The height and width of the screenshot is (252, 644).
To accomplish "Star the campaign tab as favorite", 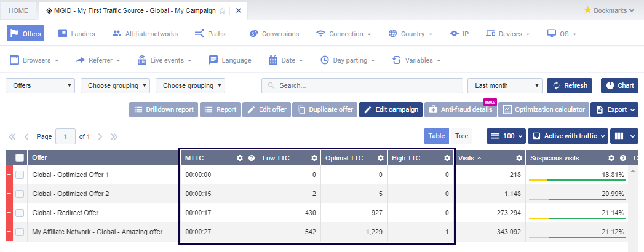I will (x=223, y=11).
